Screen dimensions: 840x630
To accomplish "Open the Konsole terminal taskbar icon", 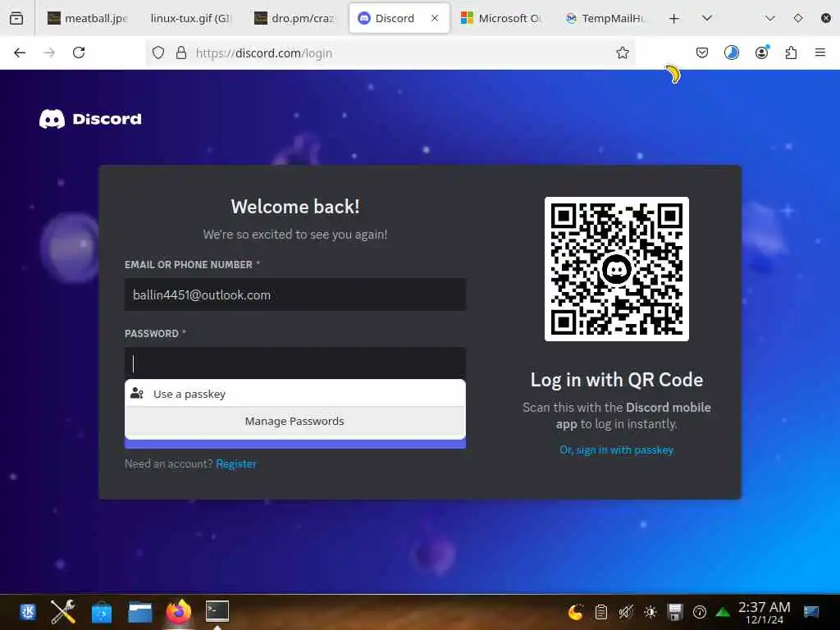I will (217, 611).
